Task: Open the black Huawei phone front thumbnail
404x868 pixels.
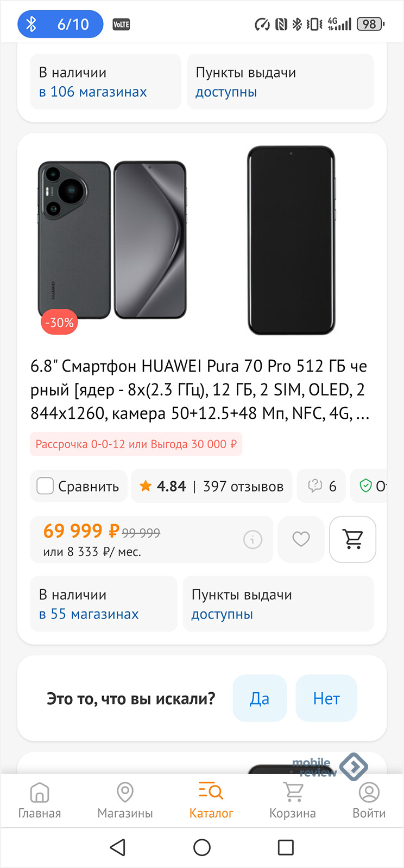Action: [x=291, y=240]
